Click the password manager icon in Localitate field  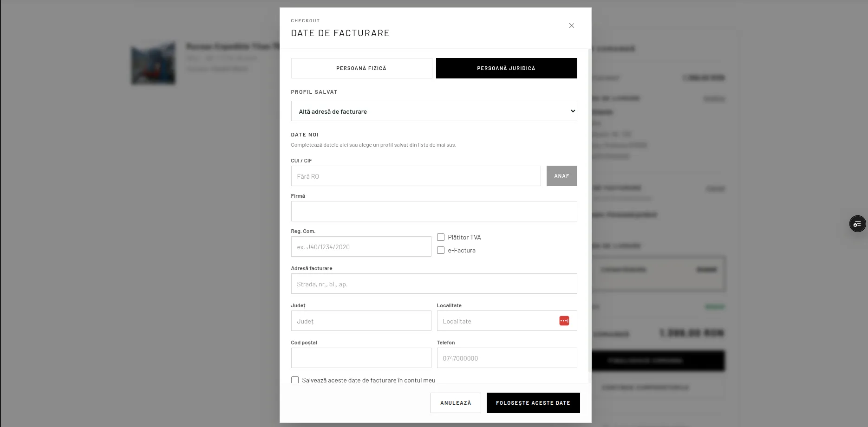[564, 321]
